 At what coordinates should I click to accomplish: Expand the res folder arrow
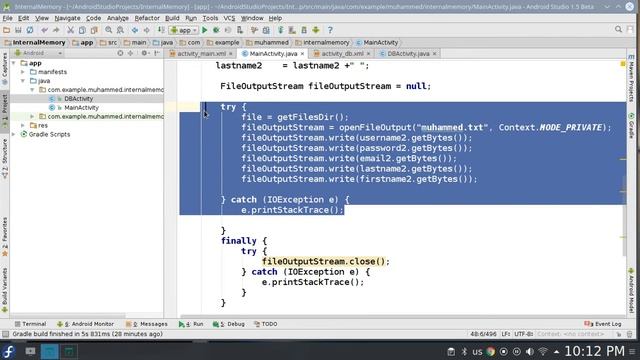tap(23, 125)
